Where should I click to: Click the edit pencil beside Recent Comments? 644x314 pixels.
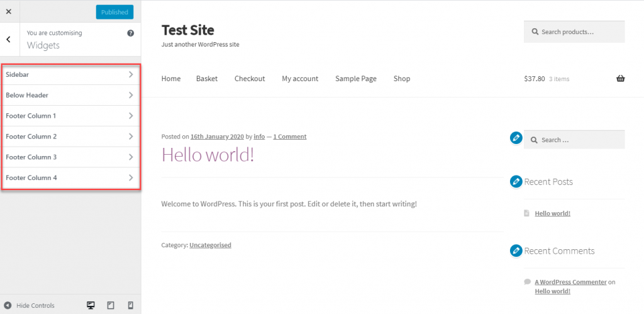tap(516, 250)
